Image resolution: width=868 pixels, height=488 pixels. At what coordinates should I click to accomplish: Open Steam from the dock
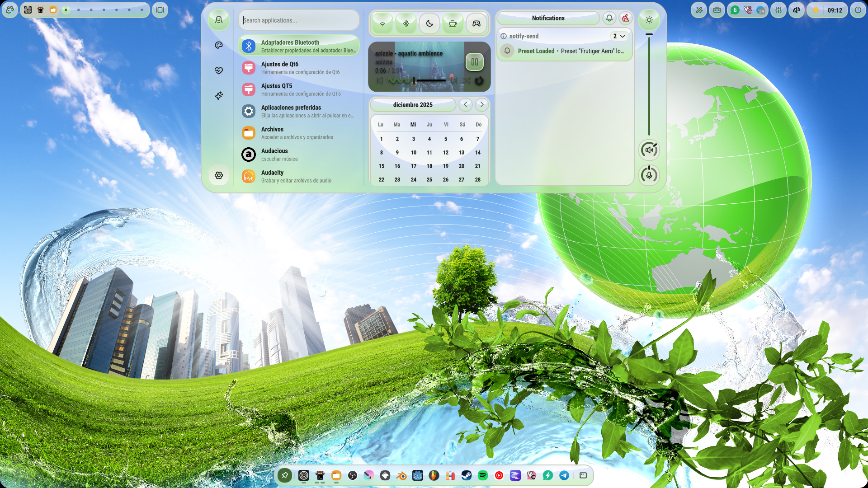(x=466, y=475)
